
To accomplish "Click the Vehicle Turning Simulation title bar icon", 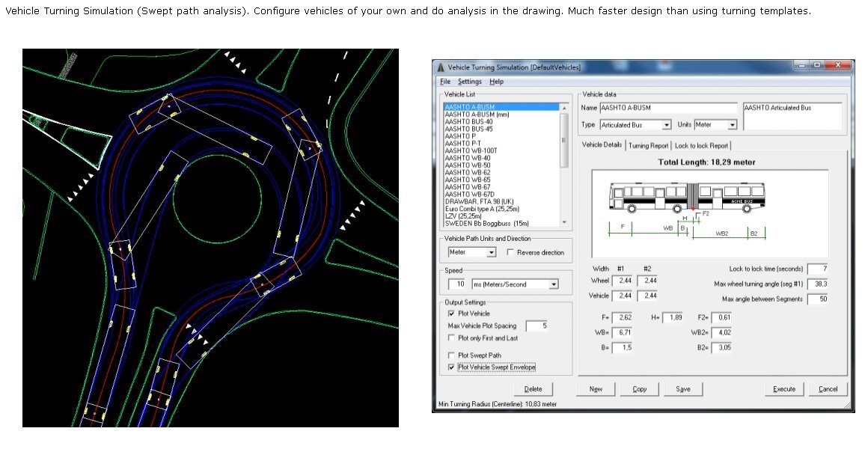I will [x=441, y=67].
